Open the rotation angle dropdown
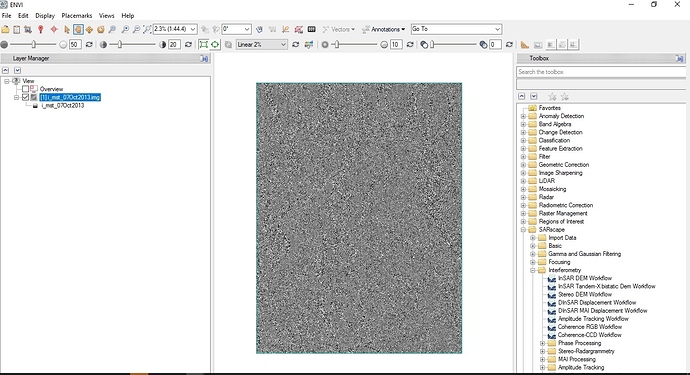 (247, 29)
